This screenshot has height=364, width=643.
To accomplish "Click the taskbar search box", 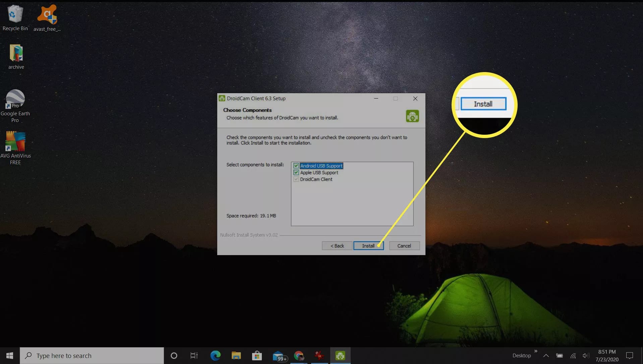I will [x=92, y=356].
